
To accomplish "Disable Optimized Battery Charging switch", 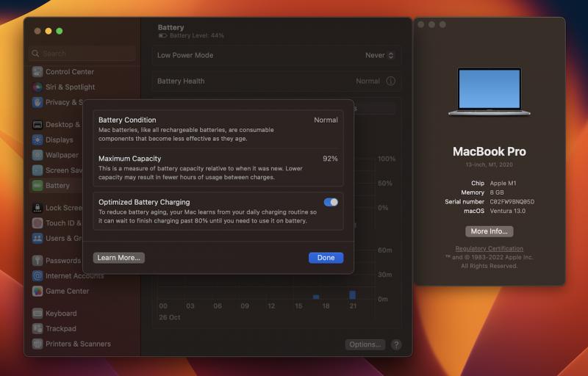I will (x=331, y=202).
